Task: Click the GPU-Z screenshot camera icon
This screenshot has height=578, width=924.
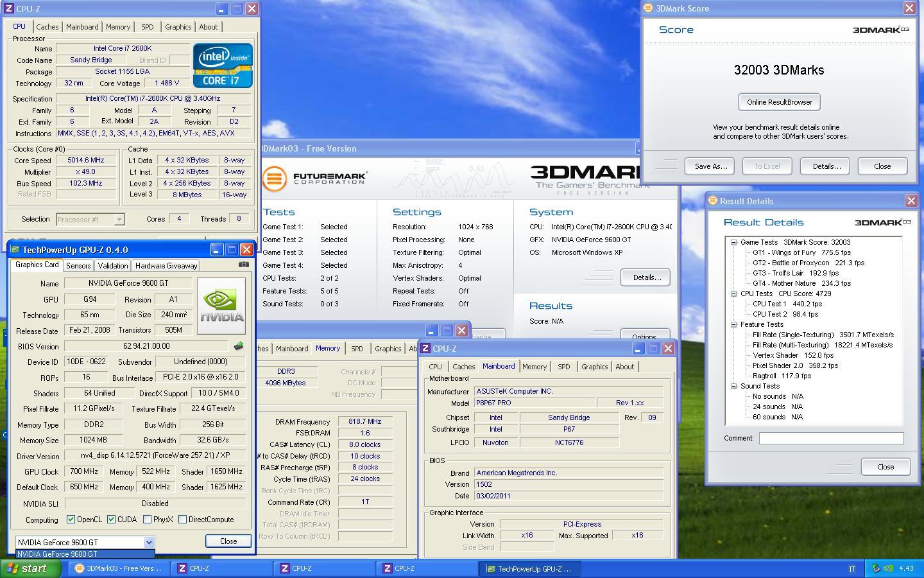Action: [x=244, y=264]
